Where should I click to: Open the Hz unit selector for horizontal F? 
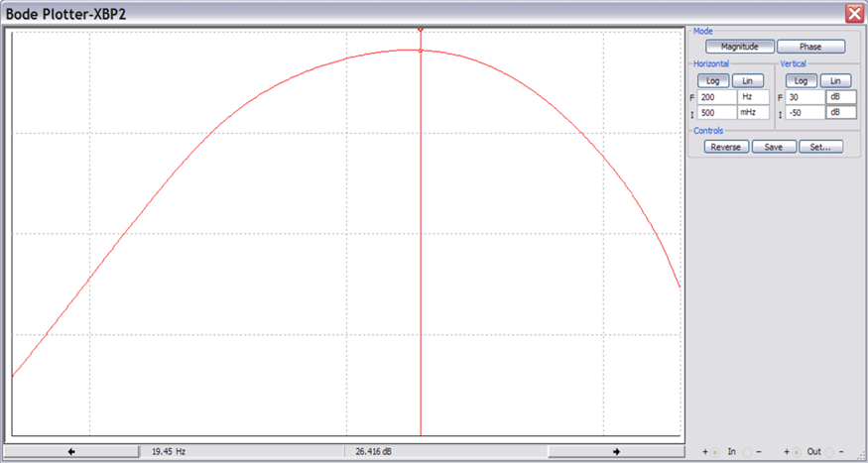click(x=754, y=97)
